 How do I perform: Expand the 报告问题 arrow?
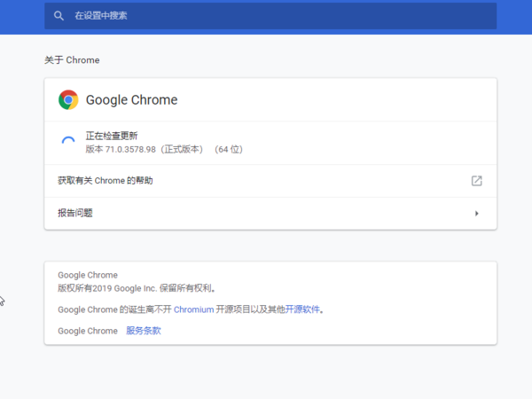476,213
